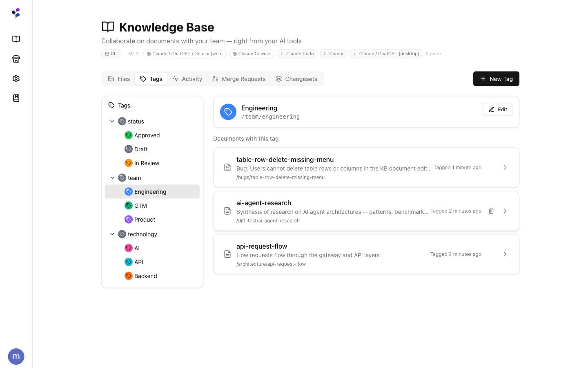Create a New Tag
Screen dimensions: 588x368
pyautogui.click(x=496, y=79)
